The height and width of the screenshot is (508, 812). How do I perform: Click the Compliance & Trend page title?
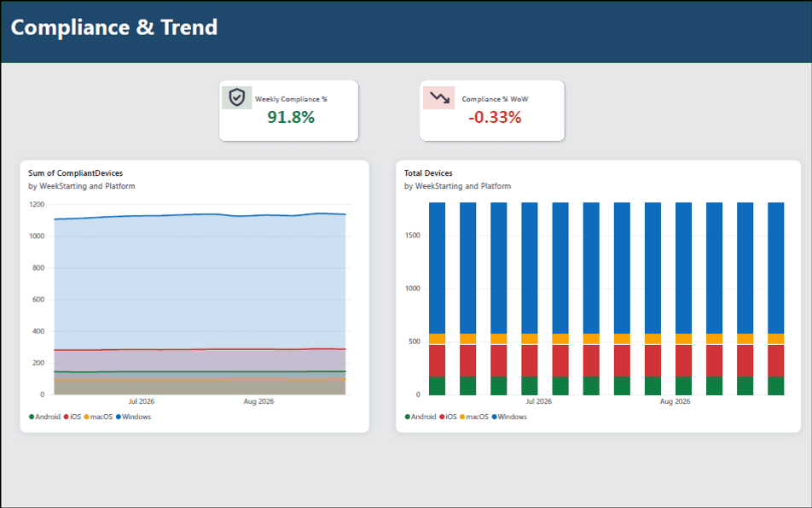[114, 27]
